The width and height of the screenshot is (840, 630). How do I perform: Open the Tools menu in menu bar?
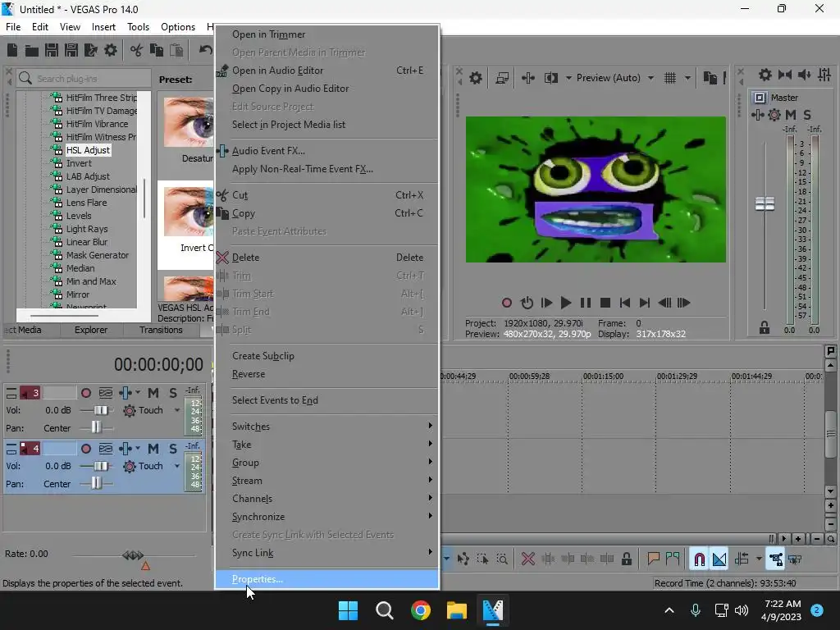[138, 27]
